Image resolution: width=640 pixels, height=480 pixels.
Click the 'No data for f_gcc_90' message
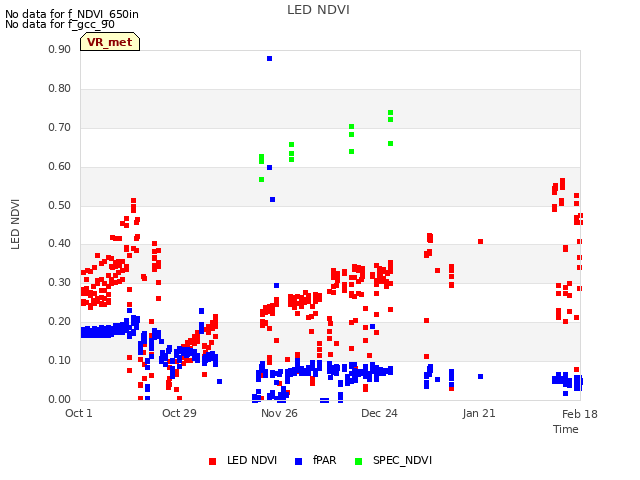[60, 24]
